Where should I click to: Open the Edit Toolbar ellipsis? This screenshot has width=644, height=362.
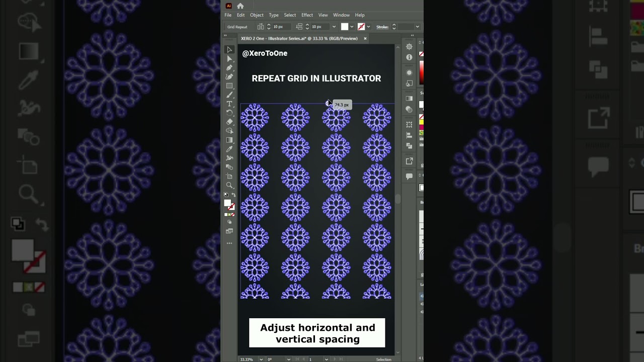(229, 243)
